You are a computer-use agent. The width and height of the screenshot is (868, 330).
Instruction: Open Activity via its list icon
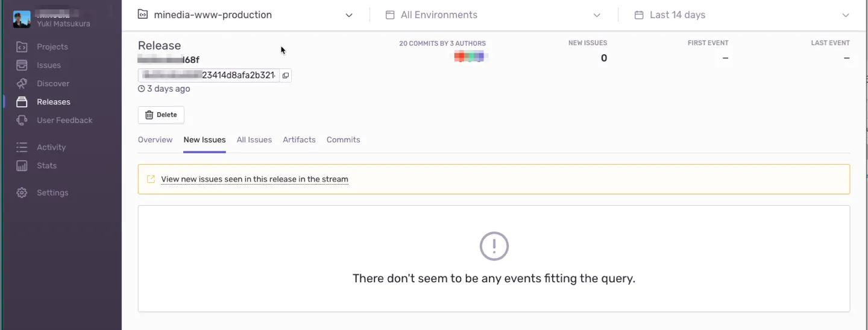22,147
